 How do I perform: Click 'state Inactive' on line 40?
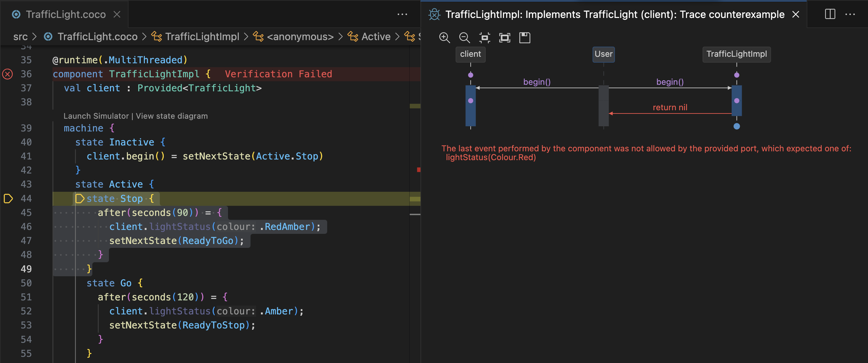(x=114, y=142)
